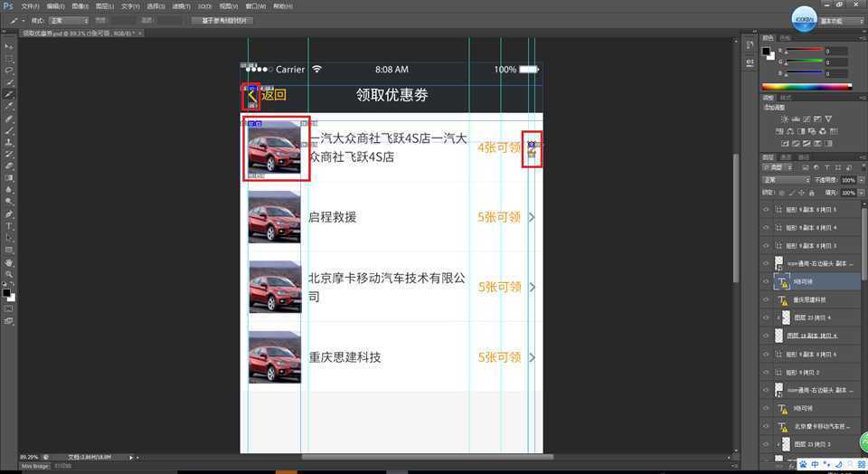Select the Eyedropper tool

coord(9,107)
